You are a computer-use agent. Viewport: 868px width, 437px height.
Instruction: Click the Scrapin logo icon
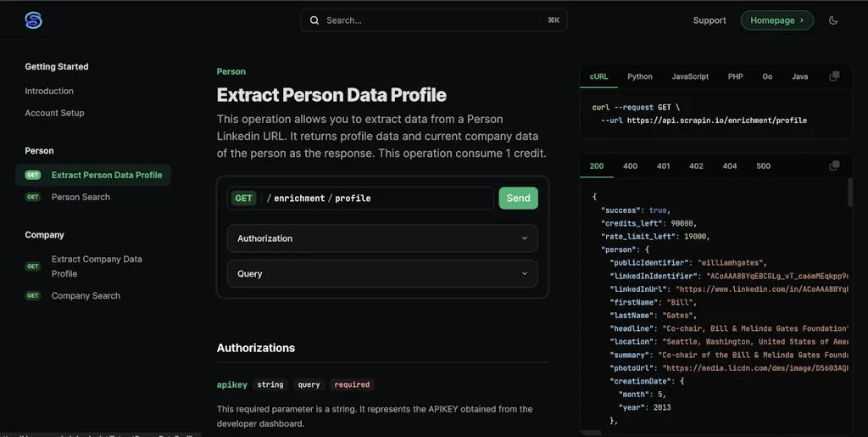(x=33, y=20)
